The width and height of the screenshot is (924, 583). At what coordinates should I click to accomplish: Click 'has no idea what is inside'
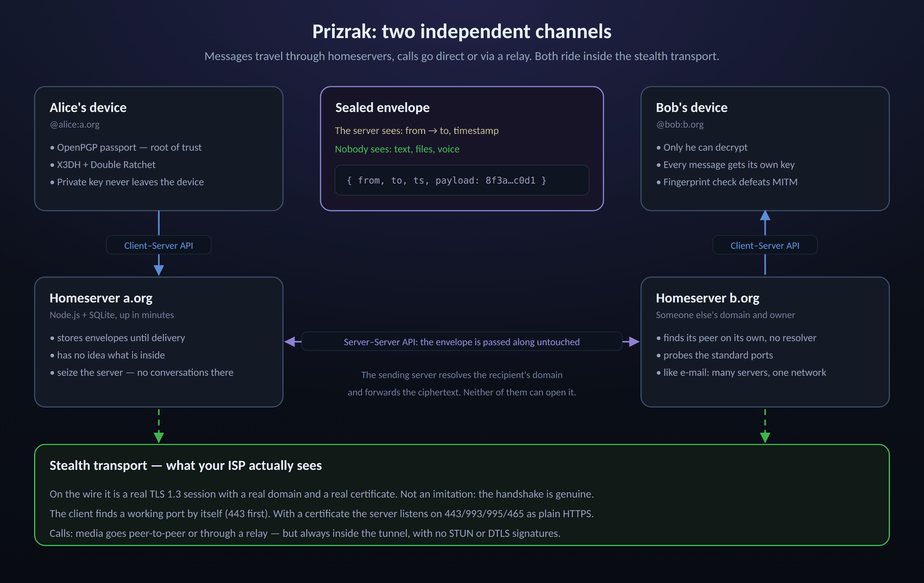click(x=107, y=355)
